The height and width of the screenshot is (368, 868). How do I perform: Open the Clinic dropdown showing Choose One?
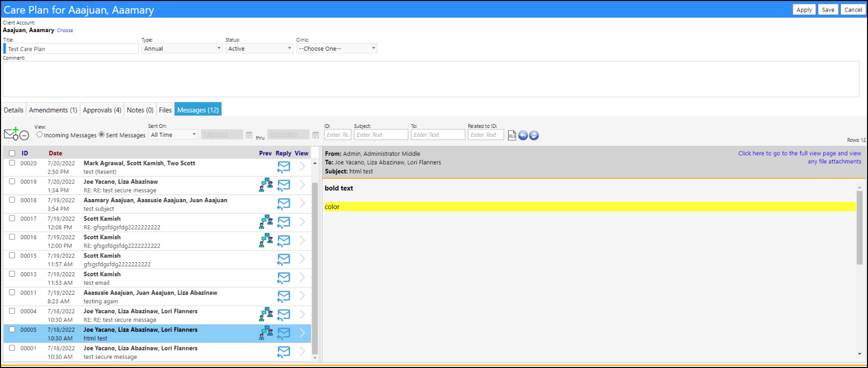coord(337,49)
